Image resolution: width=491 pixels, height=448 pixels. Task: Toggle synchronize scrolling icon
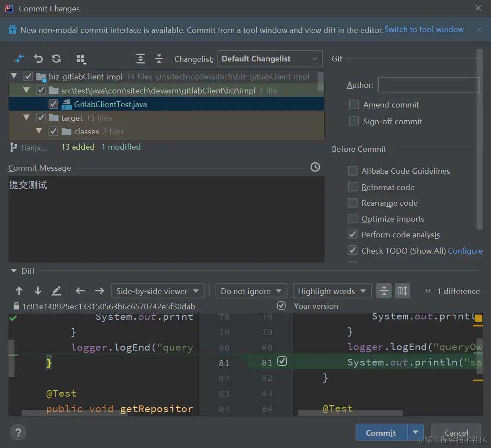pos(402,291)
